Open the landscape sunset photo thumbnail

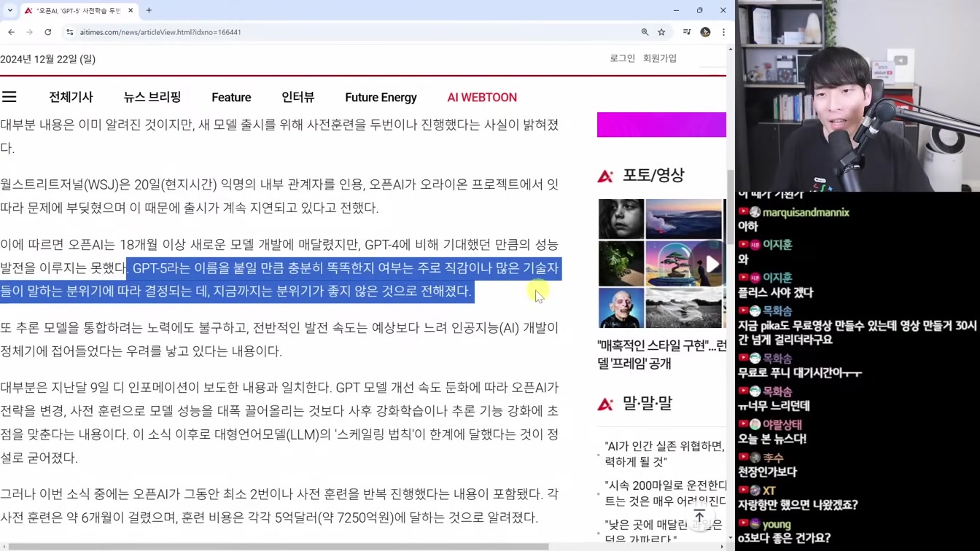(683, 219)
